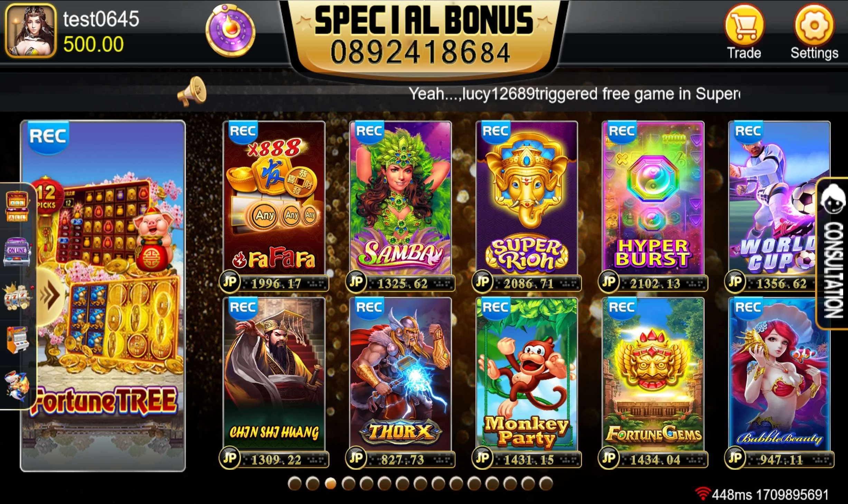Click the Thor X jackpot amount bar
This screenshot has width=848, height=504.
401,459
